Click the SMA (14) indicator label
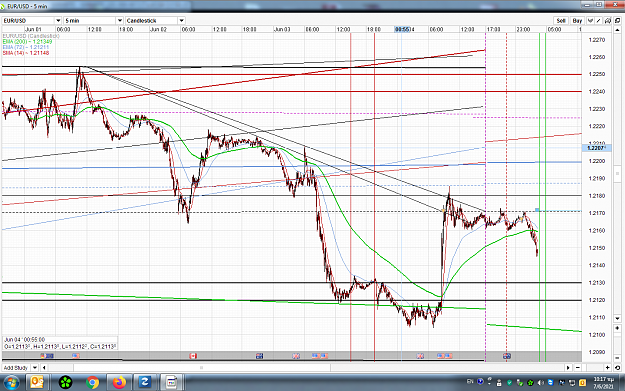The image size is (625, 391). (26, 53)
